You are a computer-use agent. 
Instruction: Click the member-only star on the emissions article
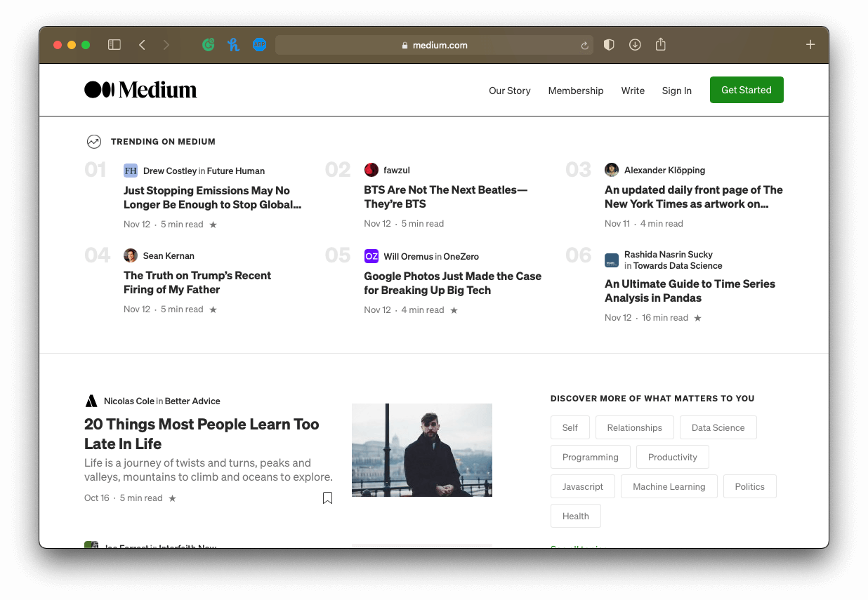coord(213,224)
